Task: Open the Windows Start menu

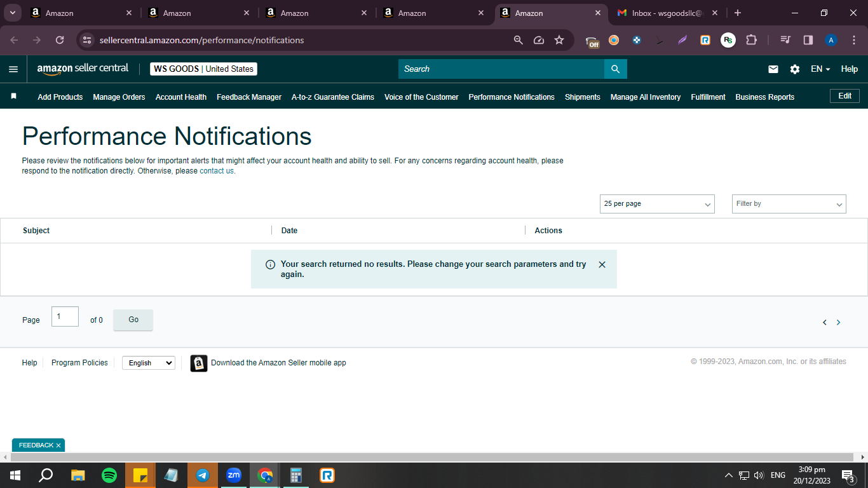Action: (15, 475)
